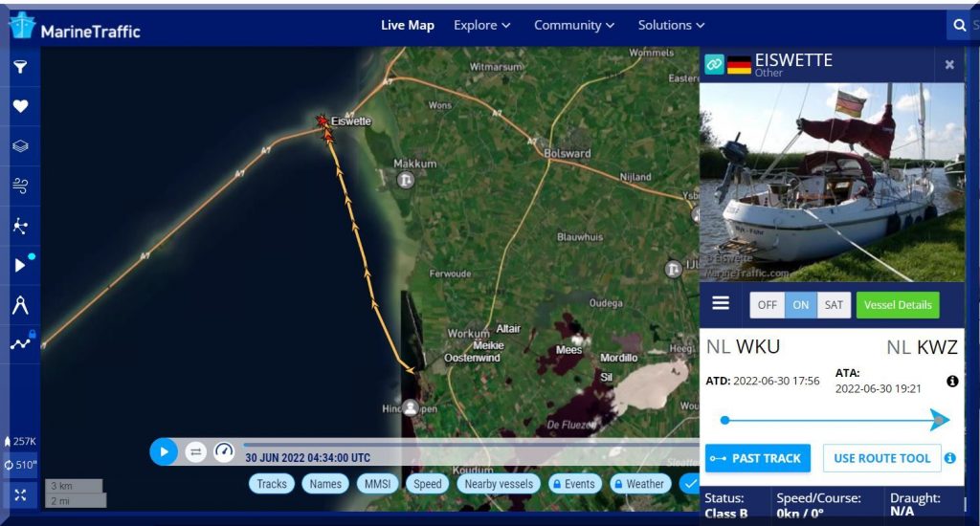Open the search magnifier icon
The image size is (980, 526).
[959, 25]
